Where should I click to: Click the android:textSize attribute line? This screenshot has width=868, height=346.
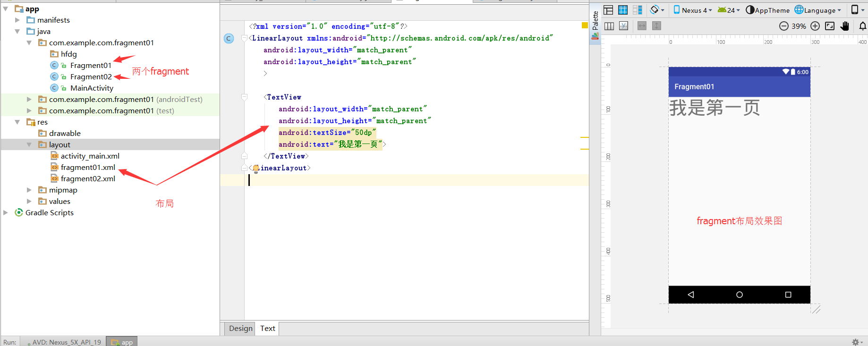(327, 133)
